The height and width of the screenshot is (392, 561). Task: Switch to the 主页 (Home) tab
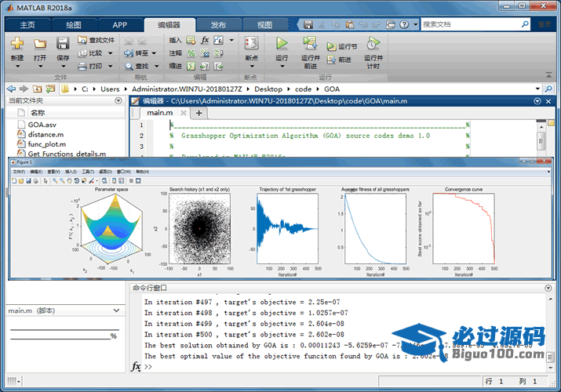tap(27, 25)
